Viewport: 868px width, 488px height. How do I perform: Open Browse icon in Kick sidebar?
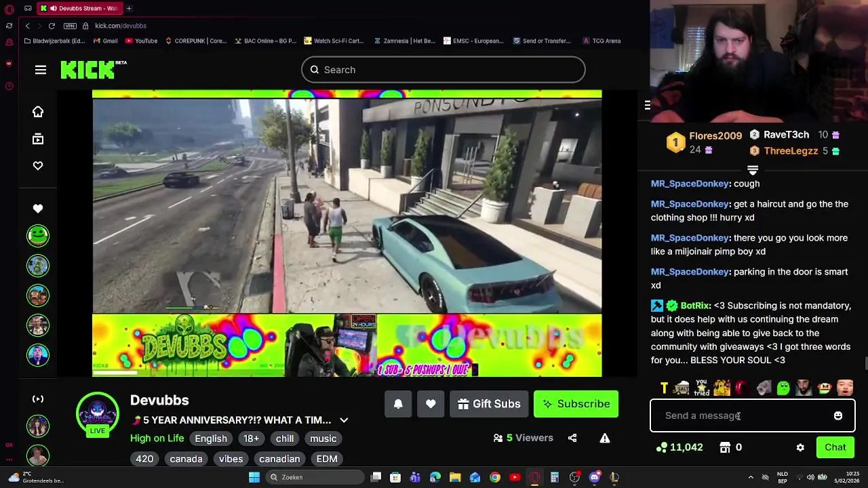click(38, 139)
